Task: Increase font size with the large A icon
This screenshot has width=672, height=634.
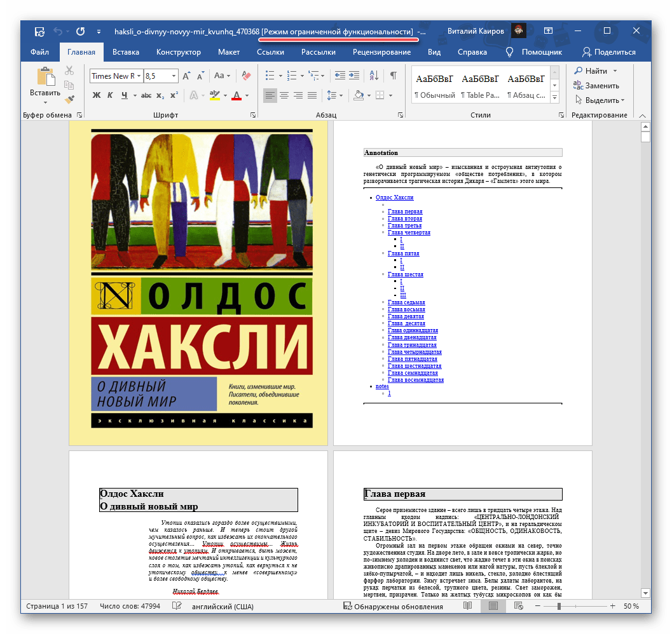Action: [x=187, y=76]
